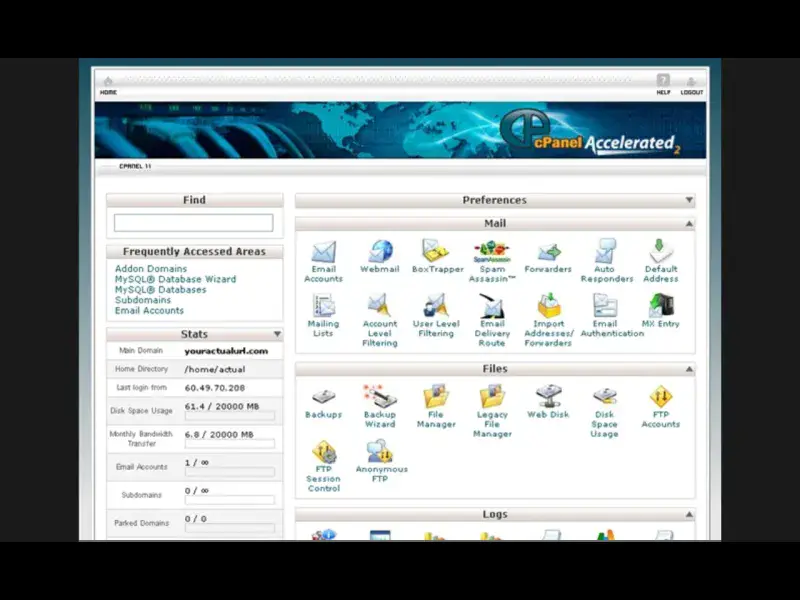Open Email Accounts link in Frequently Accessed Areas
This screenshot has height=600, width=800.
click(x=149, y=310)
